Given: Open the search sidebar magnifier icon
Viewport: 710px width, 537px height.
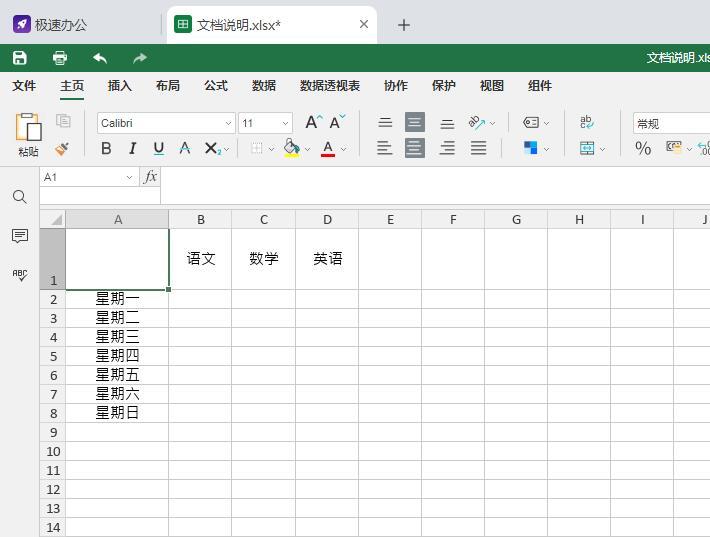Looking at the screenshot, I should click(19, 197).
